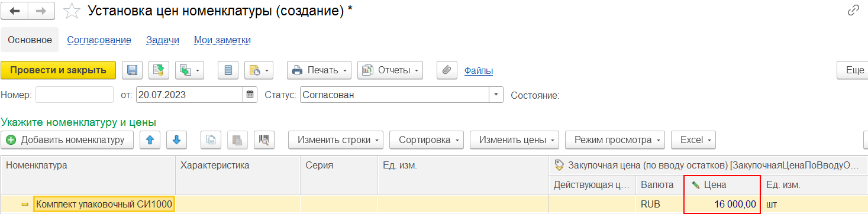Click Закупочная цена column group header
This screenshot has height=214, width=868.
tap(708, 166)
